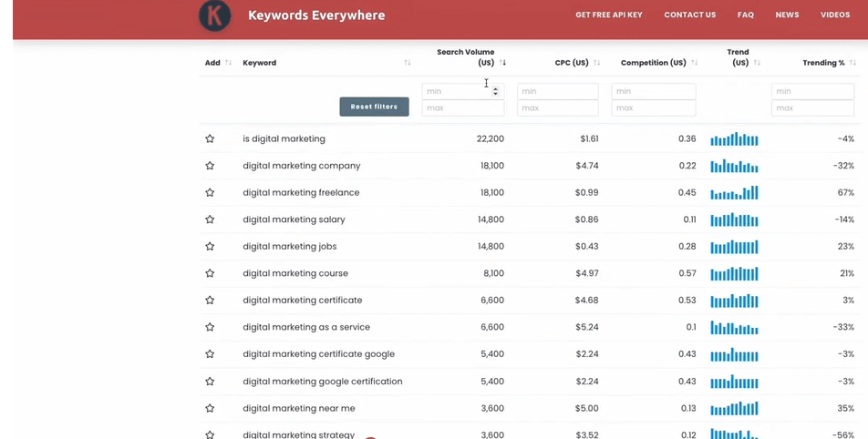Screen dimensions: 868x439
Task: Add 'digital marketing course' via star icon
Action: tap(210, 273)
